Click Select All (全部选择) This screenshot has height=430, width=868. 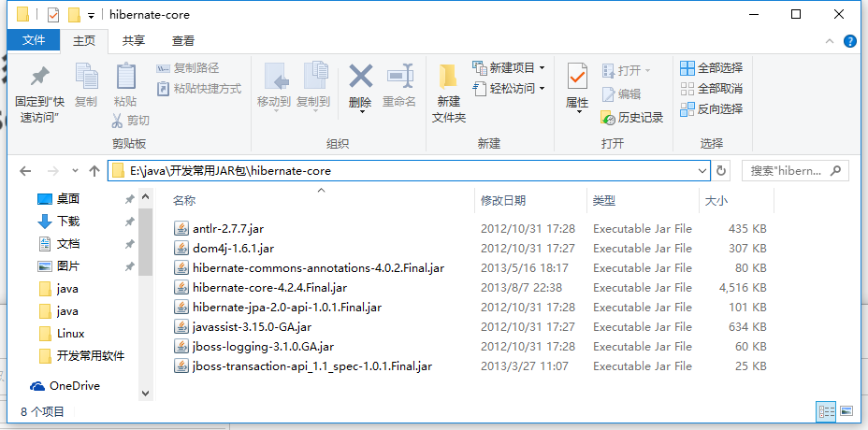pyautogui.click(x=712, y=68)
